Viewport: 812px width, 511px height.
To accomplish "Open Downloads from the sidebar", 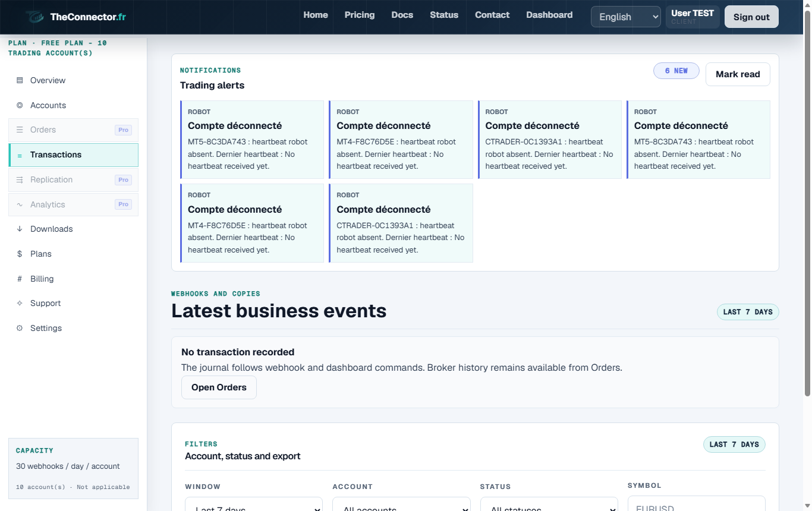I will 74,229.
